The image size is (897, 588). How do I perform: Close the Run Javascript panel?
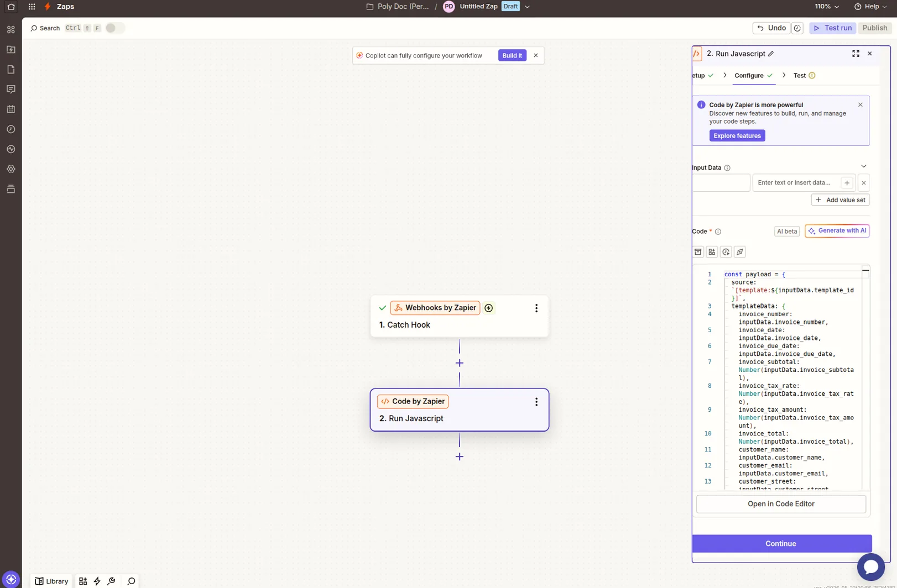pyautogui.click(x=870, y=54)
